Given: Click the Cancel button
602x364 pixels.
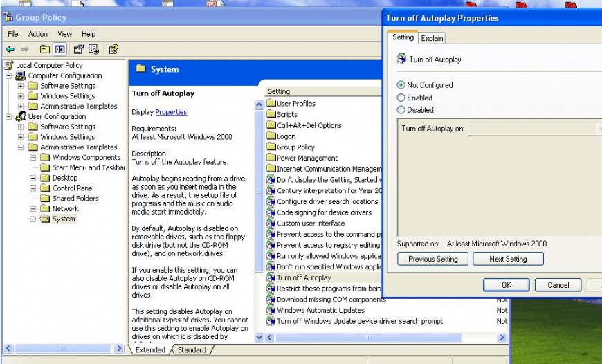Looking at the screenshot, I should pyautogui.click(x=558, y=285).
